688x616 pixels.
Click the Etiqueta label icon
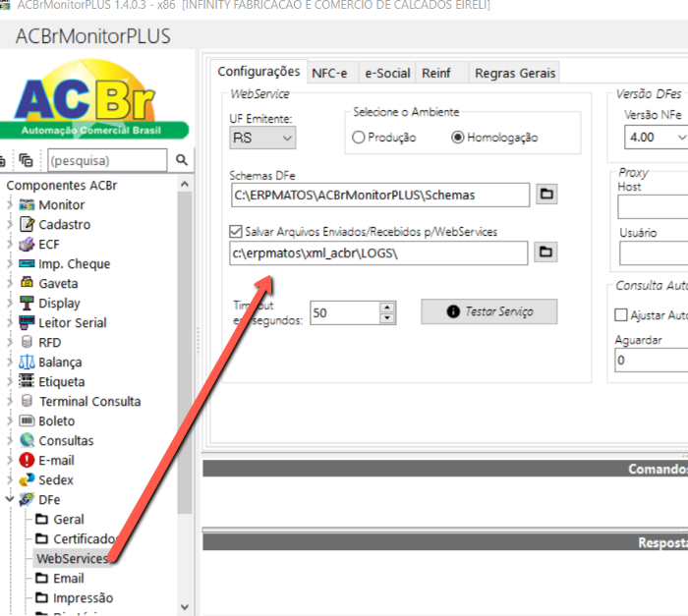pyautogui.click(x=27, y=381)
